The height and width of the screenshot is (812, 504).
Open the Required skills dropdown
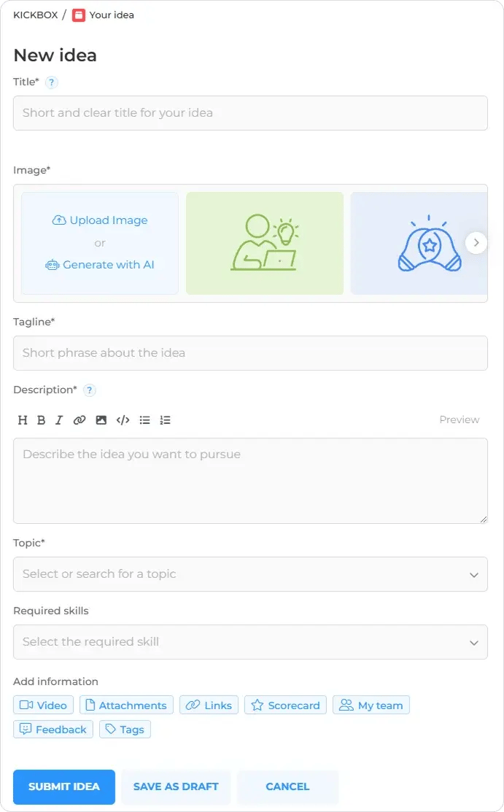tap(250, 641)
